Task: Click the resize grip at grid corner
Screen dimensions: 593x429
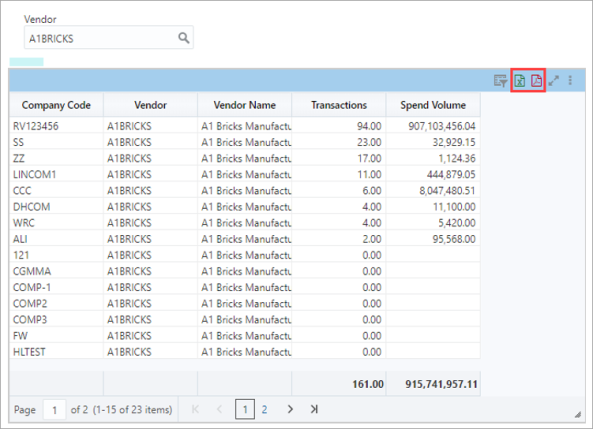Action: [577, 415]
